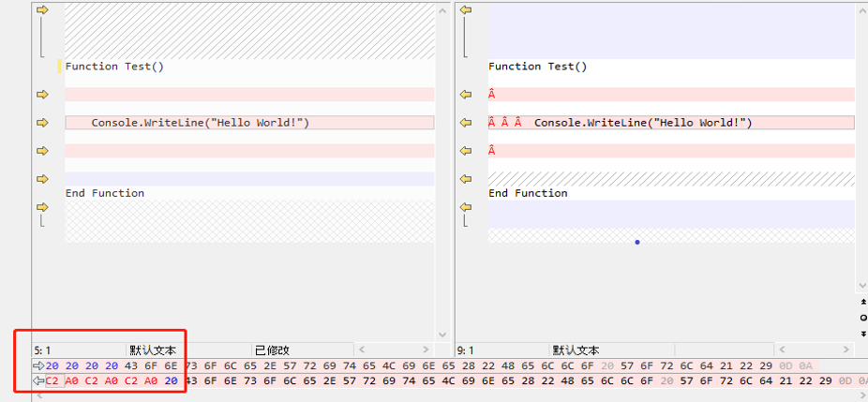Image resolution: width=868 pixels, height=402 pixels.
Task: Click right pane vertical scrollbar up arrow
Action: pyautogui.click(x=862, y=10)
